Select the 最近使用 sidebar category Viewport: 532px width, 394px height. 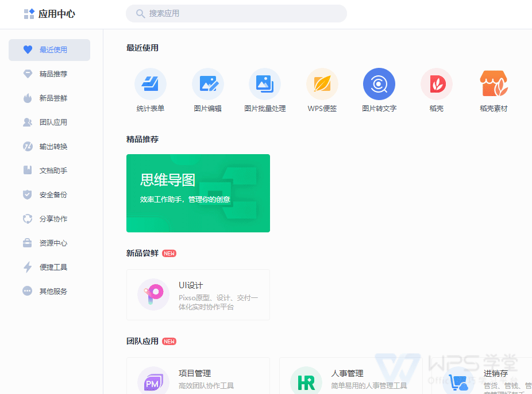(49, 50)
